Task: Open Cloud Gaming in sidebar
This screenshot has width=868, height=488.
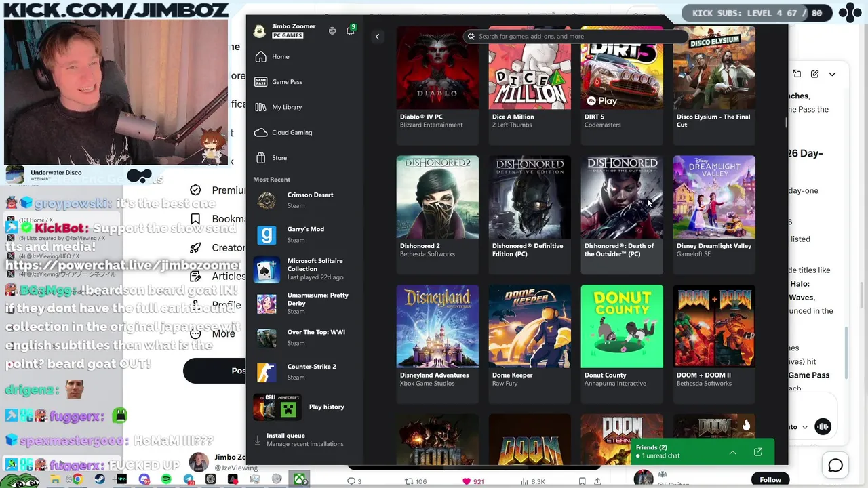Action: pyautogui.click(x=304, y=133)
